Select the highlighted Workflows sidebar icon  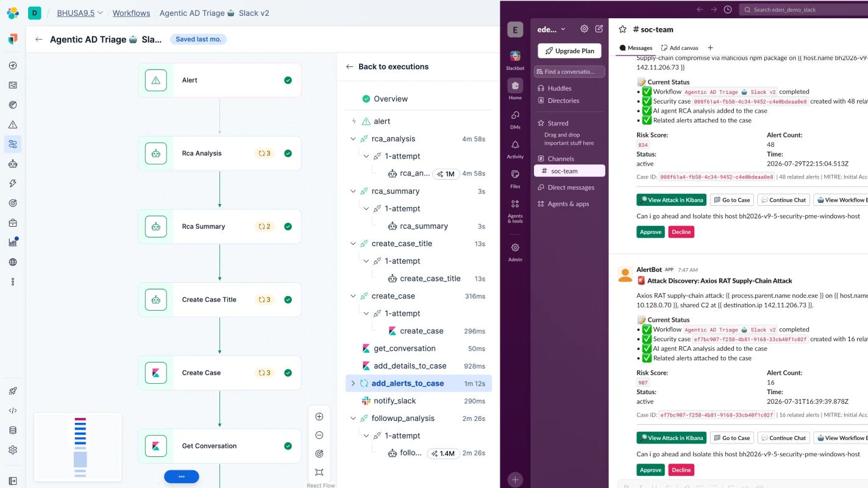click(13, 144)
